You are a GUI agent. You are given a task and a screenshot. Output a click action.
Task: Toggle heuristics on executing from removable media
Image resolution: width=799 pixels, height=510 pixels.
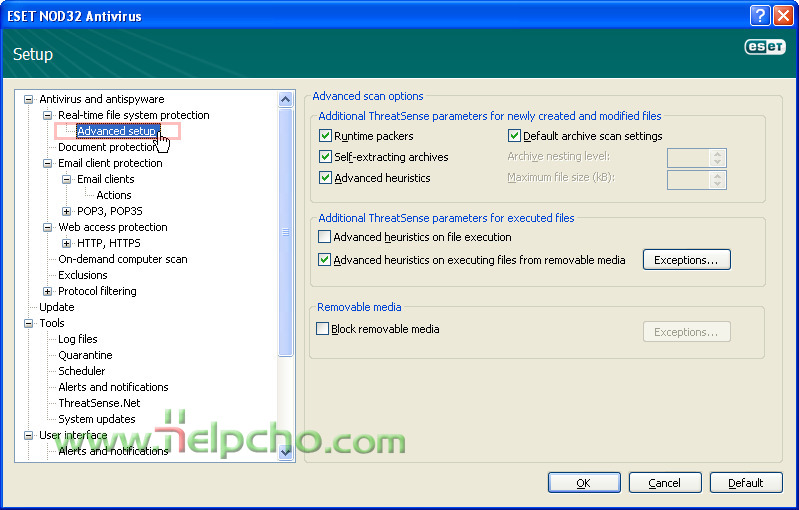tap(324, 260)
